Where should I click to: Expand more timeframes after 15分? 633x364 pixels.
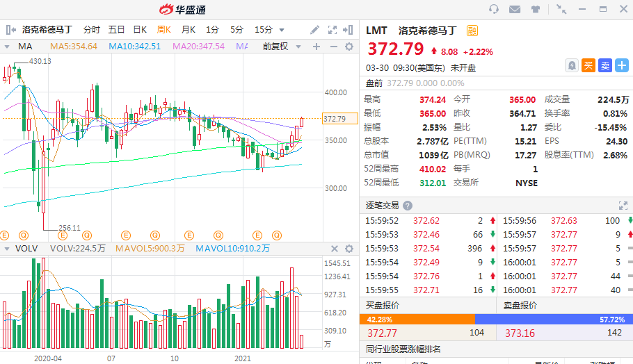click(x=282, y=30)
